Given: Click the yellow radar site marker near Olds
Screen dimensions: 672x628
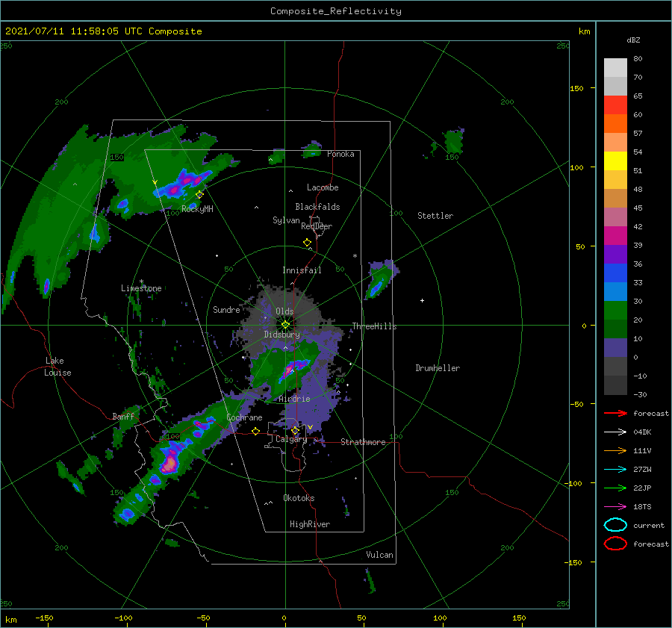Looking at the screenshot, I should tap(285, 325).
